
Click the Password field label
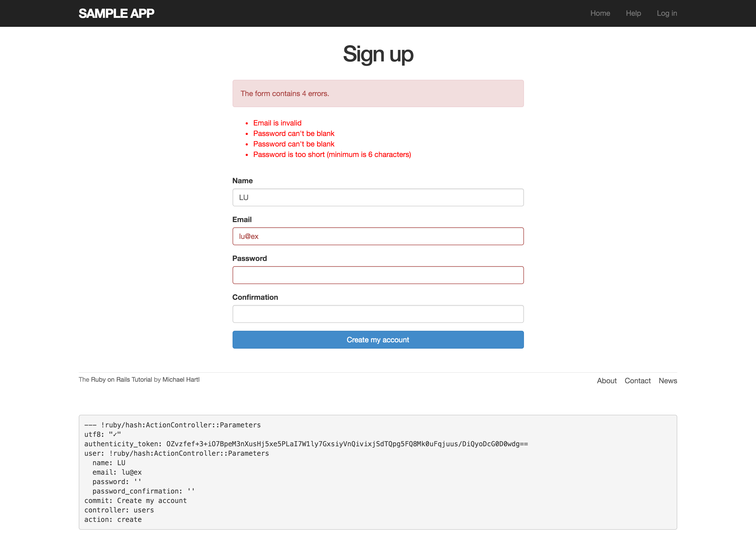pos(249,258)
